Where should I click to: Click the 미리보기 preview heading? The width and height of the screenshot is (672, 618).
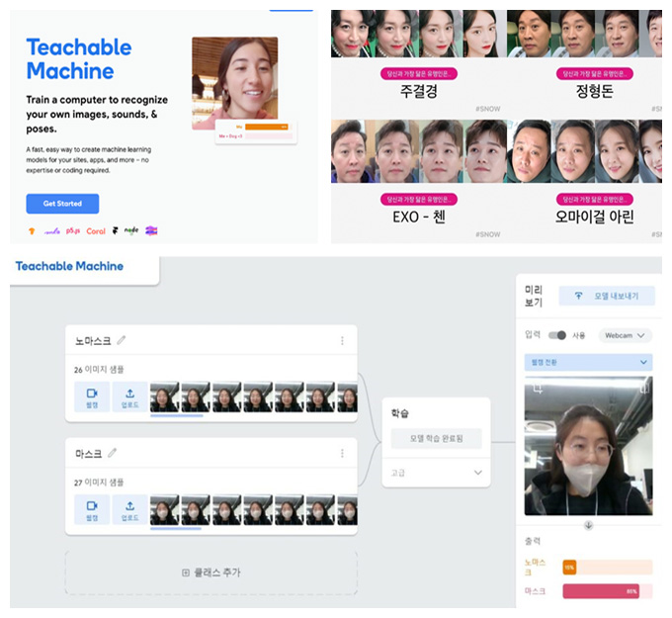(534, 296)
